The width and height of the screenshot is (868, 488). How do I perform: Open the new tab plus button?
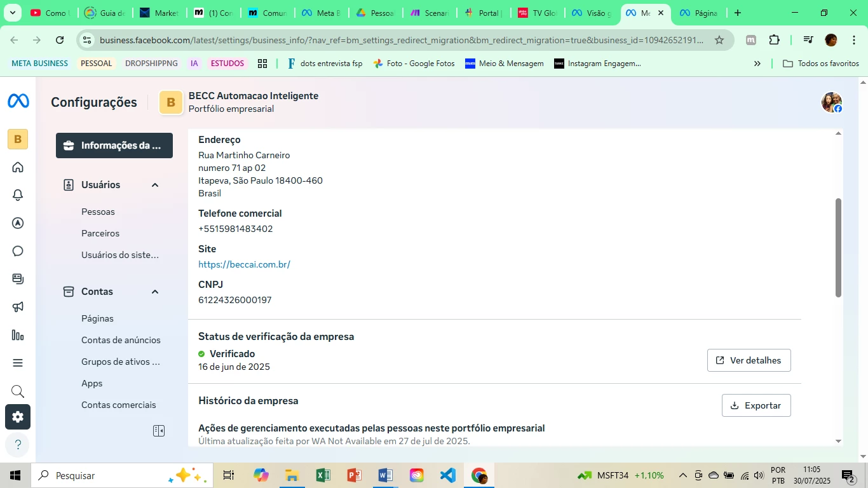click(x=737, y=13)
